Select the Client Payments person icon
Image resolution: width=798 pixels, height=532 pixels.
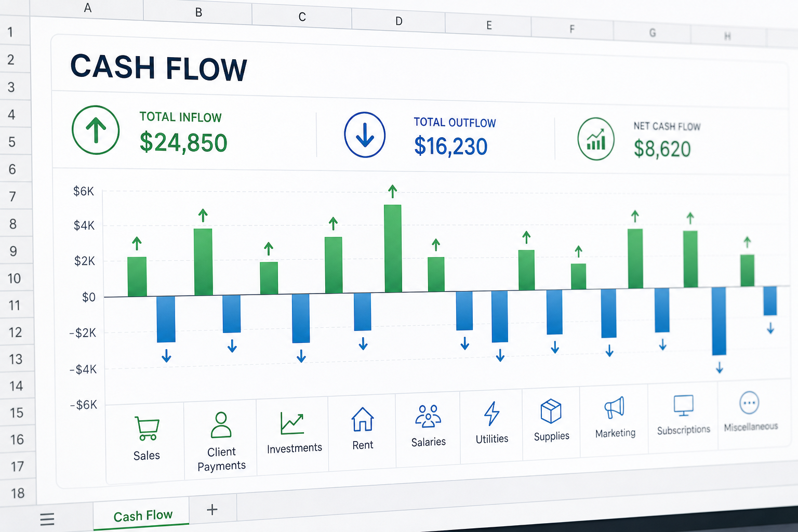click(221, 424)
